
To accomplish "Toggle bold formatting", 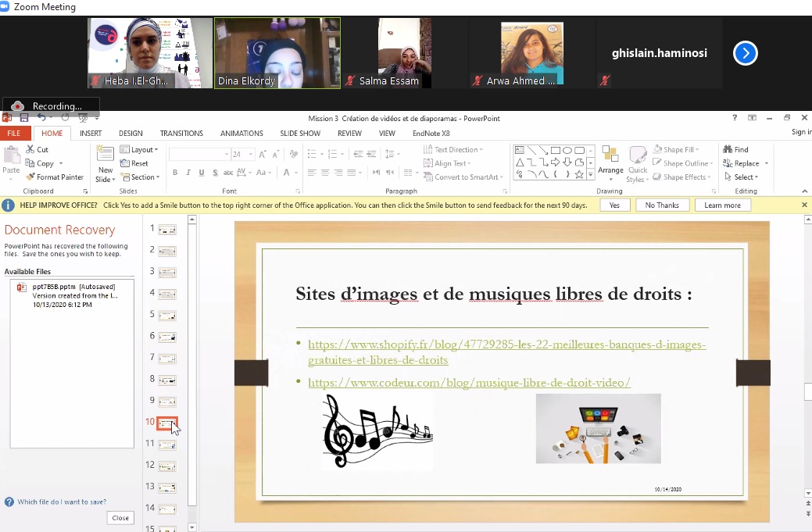I will point(175,173).
